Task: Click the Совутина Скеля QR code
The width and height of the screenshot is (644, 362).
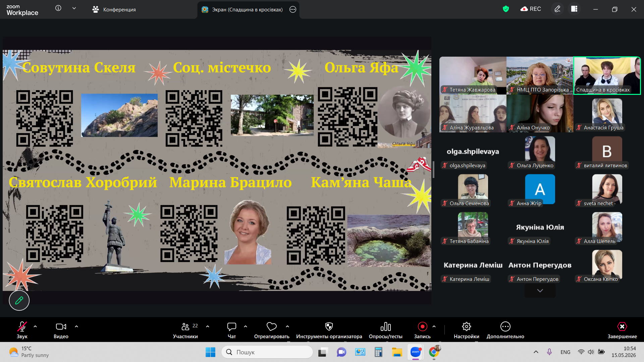Action: pos(45,118)
